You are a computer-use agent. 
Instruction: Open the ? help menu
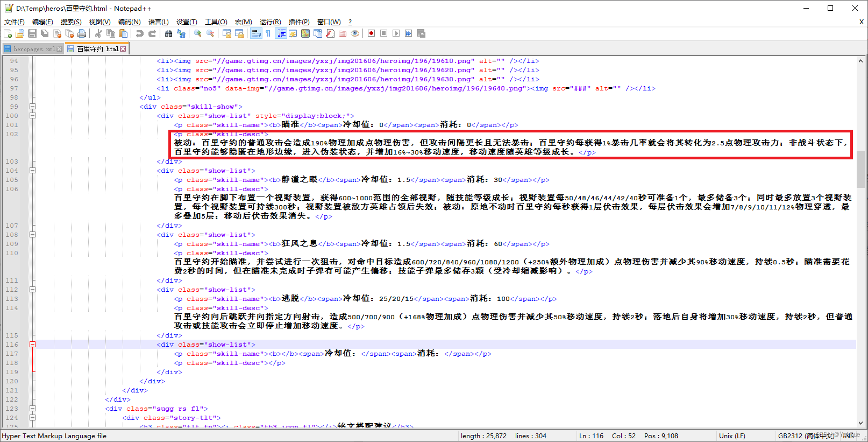(350, 22)
